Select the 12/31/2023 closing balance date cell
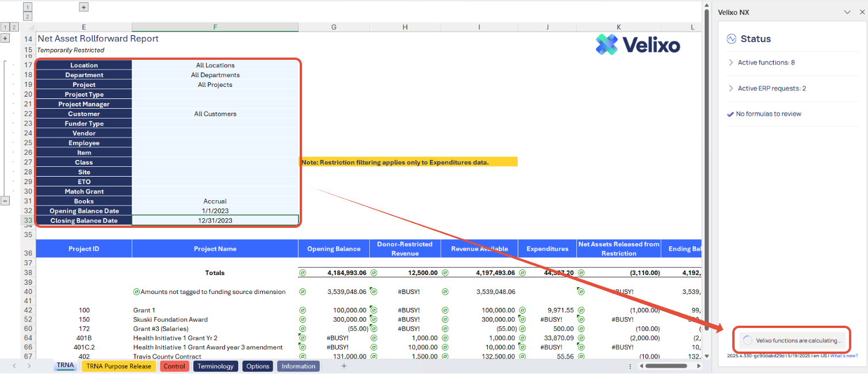The width and height of the screenshot is (868, 374). coord(215,220)
